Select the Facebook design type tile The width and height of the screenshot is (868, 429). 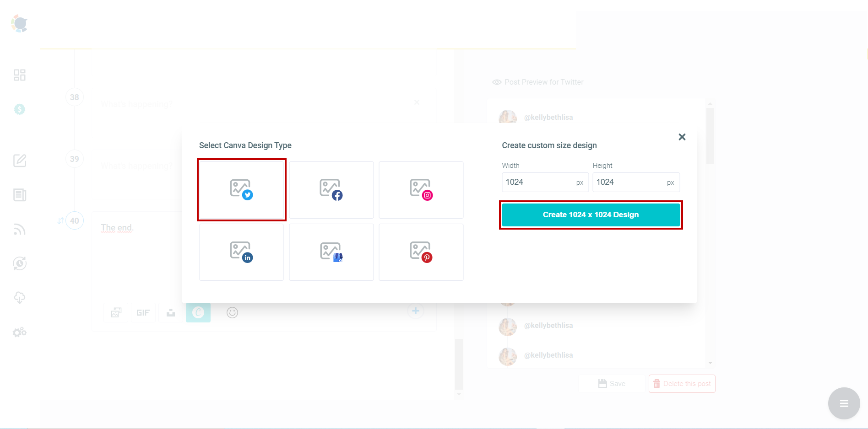[x=331, y=190]
